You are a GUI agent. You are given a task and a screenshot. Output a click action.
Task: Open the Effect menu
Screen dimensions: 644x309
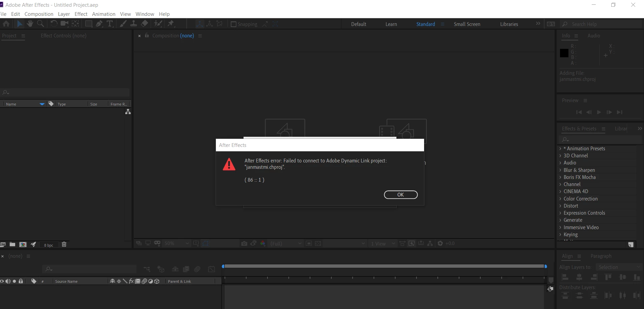point(81,14)
